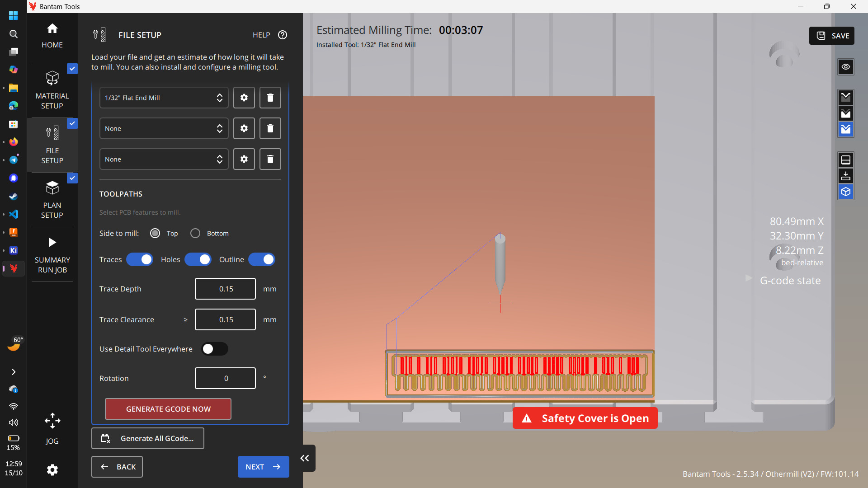Click the Estimated Milling Time value 00:03:07
The image size is (868, 488).
pyautogui.click(x=461, y=30)
